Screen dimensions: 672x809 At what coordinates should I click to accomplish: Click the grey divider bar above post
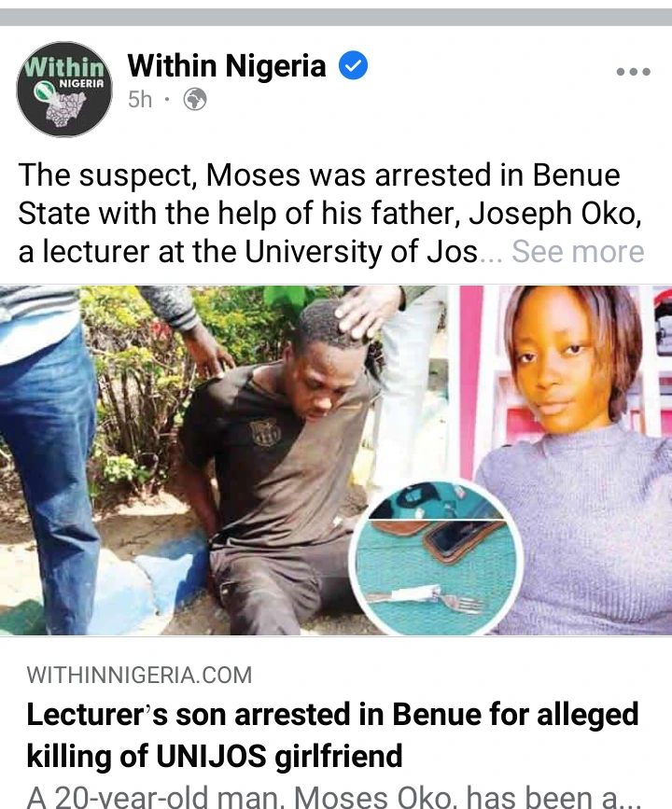pyautogui.click(x=336, y=17)
